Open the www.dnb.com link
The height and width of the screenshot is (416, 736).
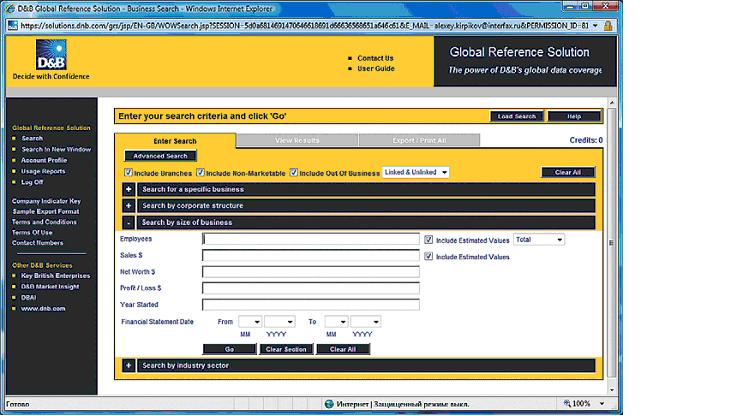pyautogui.click(x=43, y=308)
